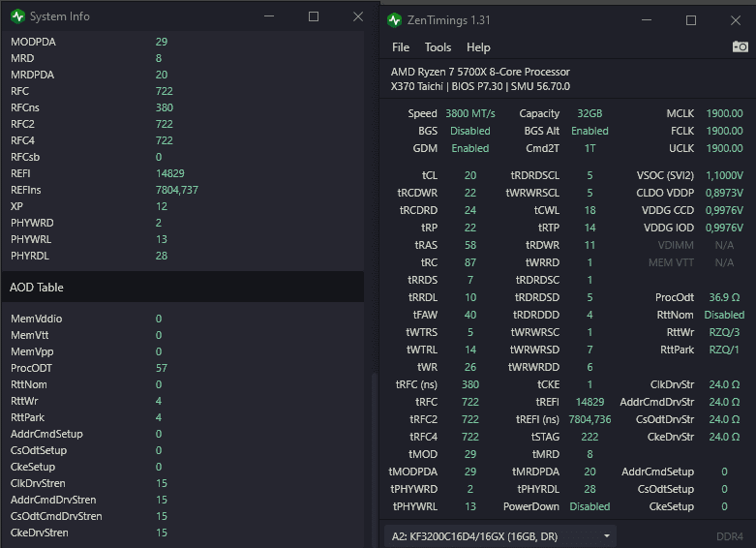Open the Help menu
Screen dimensions: 756x548
[x=478, y=47]
